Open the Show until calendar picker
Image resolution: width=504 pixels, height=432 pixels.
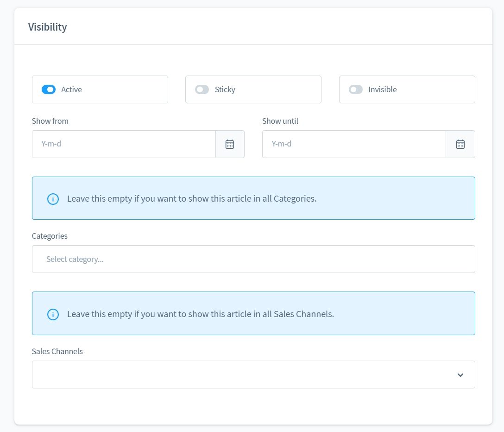coord(460,144)
